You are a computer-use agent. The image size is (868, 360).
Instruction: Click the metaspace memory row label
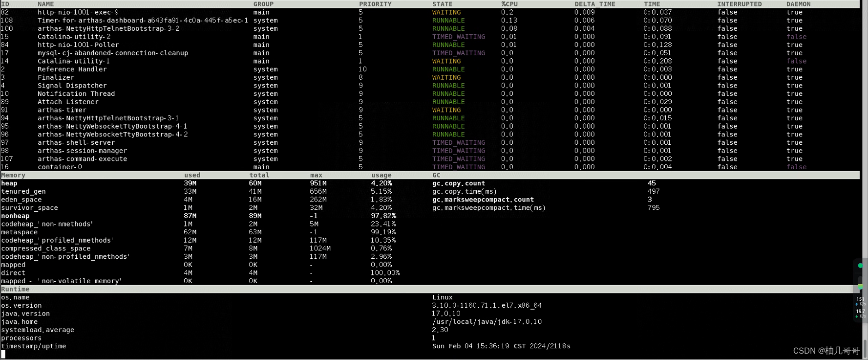pyautogui.click(x=20, y=232)
